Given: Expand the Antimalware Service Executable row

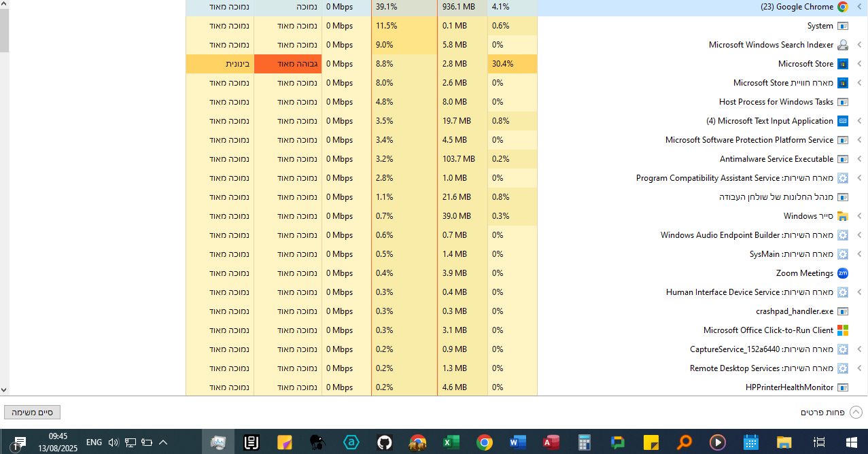Looking at the screenshot, I should click(x=859, y=159).
